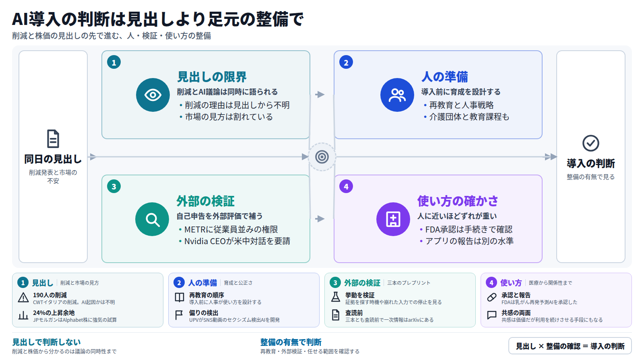
Task: Click the 見出し × 整備の確認 = 導入の判断 box
Action: [x=570, y=346]
